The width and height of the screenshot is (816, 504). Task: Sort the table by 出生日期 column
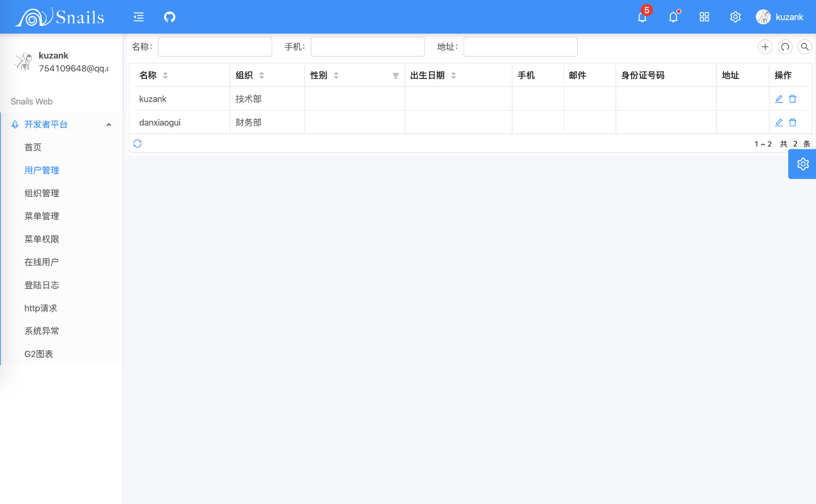[x=453, y=75]
